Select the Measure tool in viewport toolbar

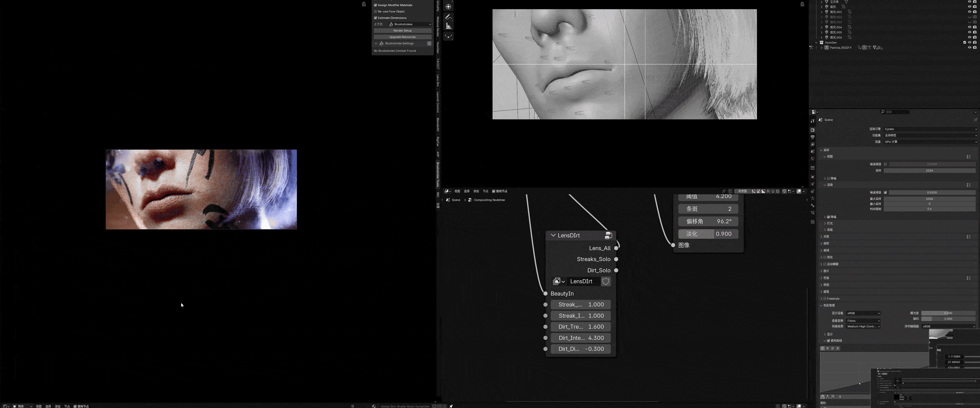(x=449, y=26)
